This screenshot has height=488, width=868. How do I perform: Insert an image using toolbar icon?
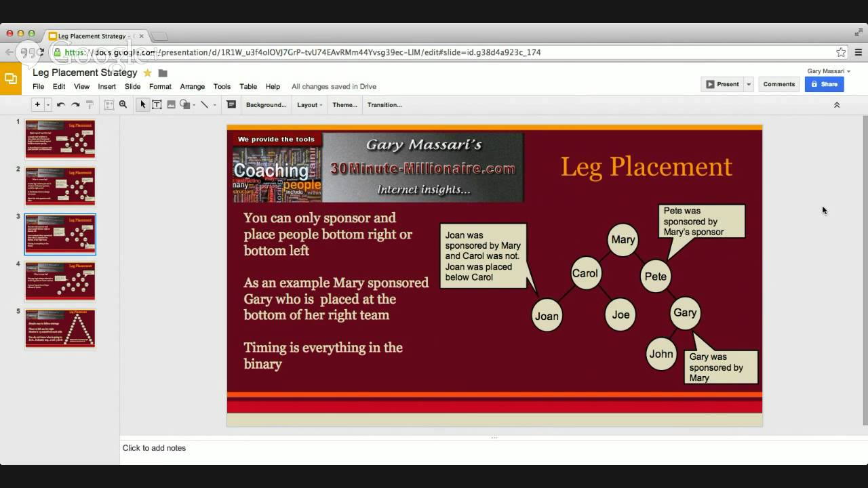(x=171, y=104)
